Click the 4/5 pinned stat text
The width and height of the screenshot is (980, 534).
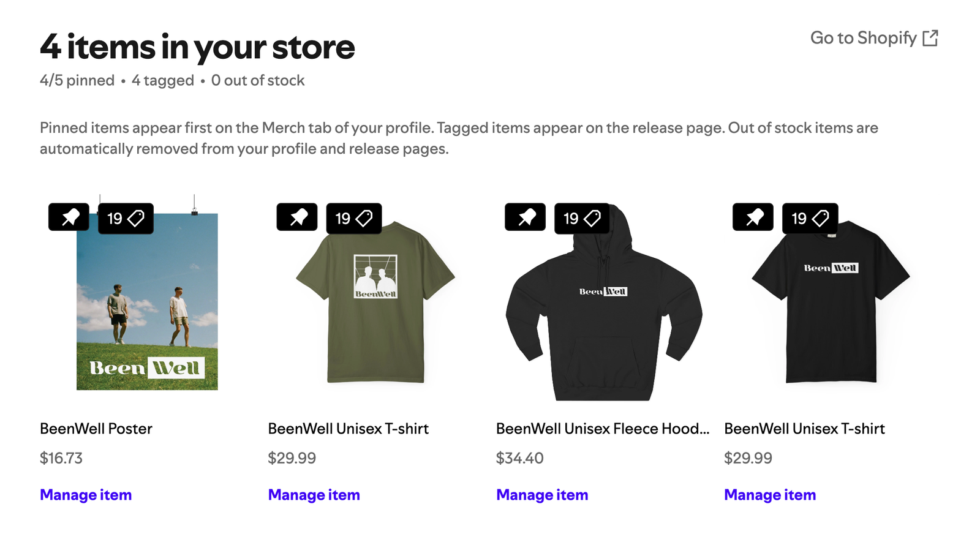pyautogui.click(x=76, y=80)
